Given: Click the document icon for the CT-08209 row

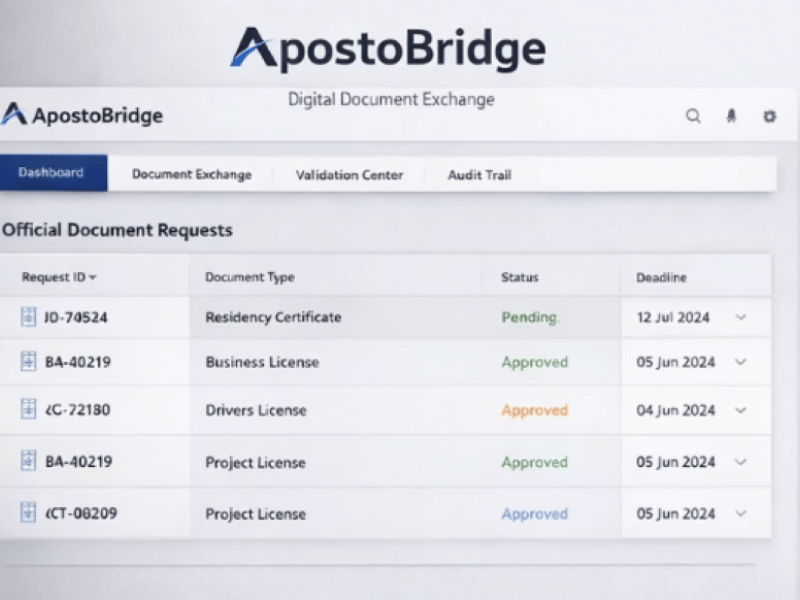Looking at the screenshot, I should click(x=28, y=512).
